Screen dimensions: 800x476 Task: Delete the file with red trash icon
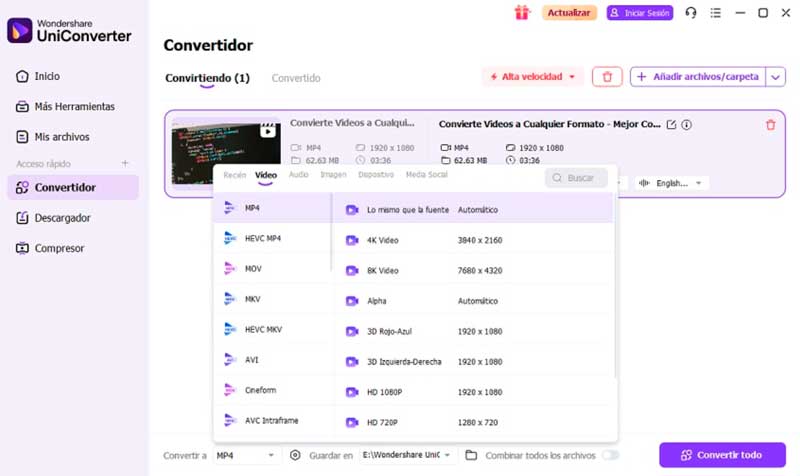click(770, 124)
